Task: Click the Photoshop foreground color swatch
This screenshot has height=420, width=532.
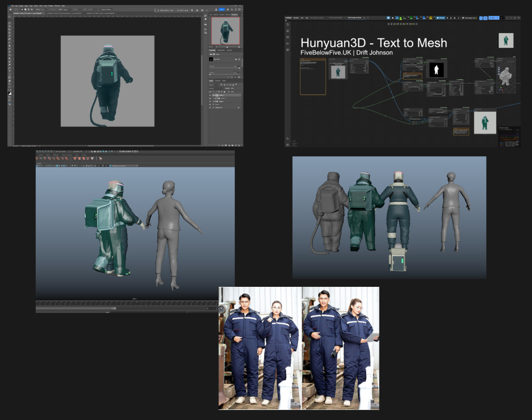Action: [x=9, y=93]
